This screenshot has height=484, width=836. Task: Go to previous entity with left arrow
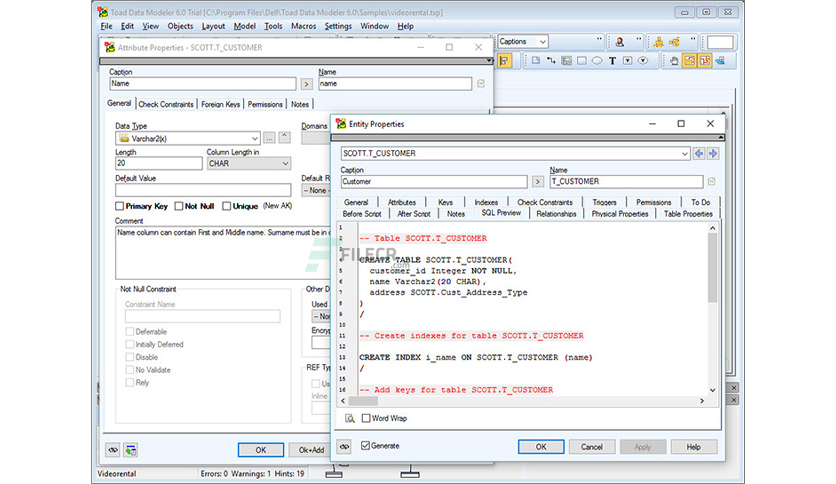point(698,154)
